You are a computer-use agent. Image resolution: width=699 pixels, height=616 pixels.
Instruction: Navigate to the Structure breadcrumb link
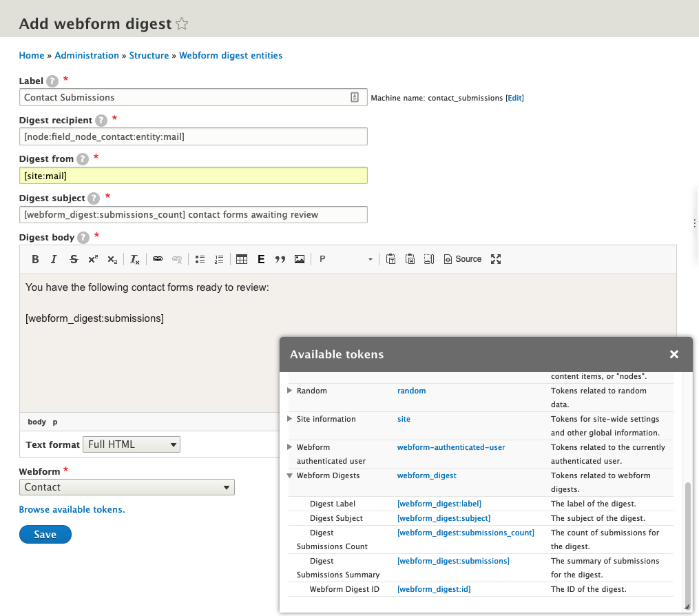point(149,55)
